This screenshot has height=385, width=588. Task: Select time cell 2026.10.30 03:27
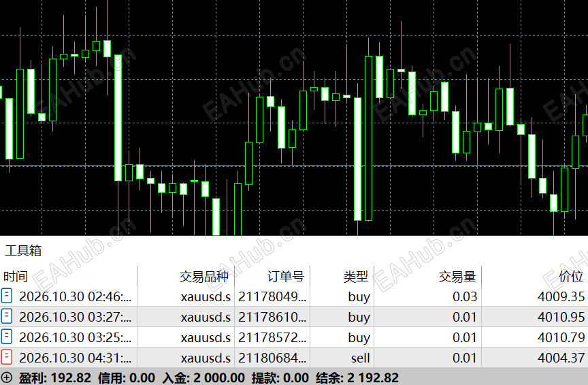(76, 317)
